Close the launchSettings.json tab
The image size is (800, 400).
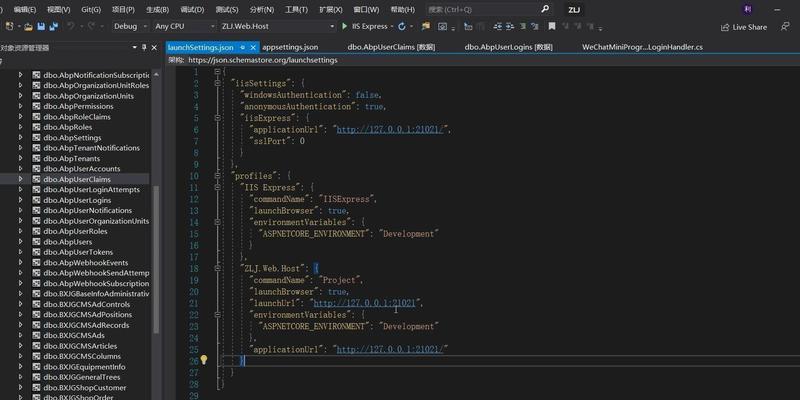[x=254, y=47]
